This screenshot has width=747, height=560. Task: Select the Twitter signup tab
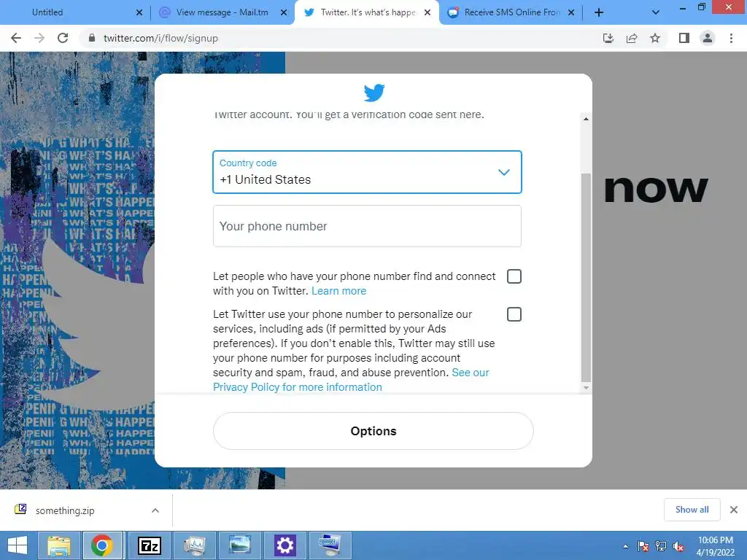367,12
